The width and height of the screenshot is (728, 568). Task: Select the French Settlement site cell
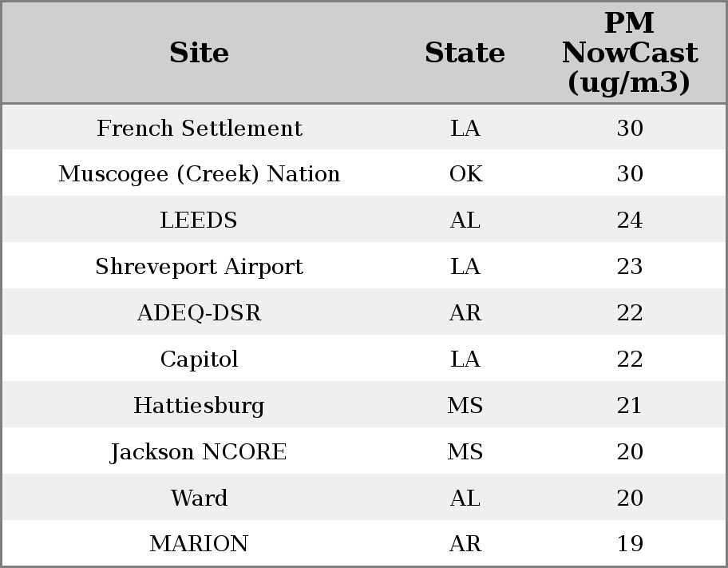pos(199,129)
